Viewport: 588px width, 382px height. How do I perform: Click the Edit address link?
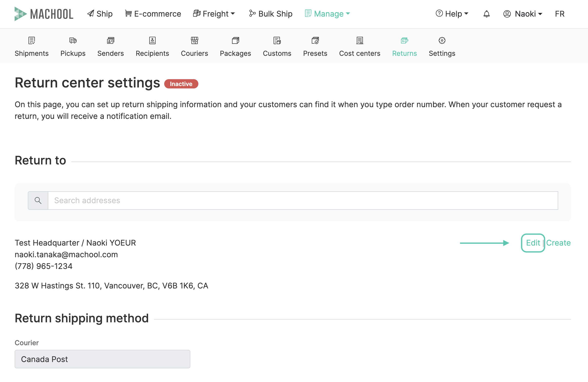click(533, 243)
